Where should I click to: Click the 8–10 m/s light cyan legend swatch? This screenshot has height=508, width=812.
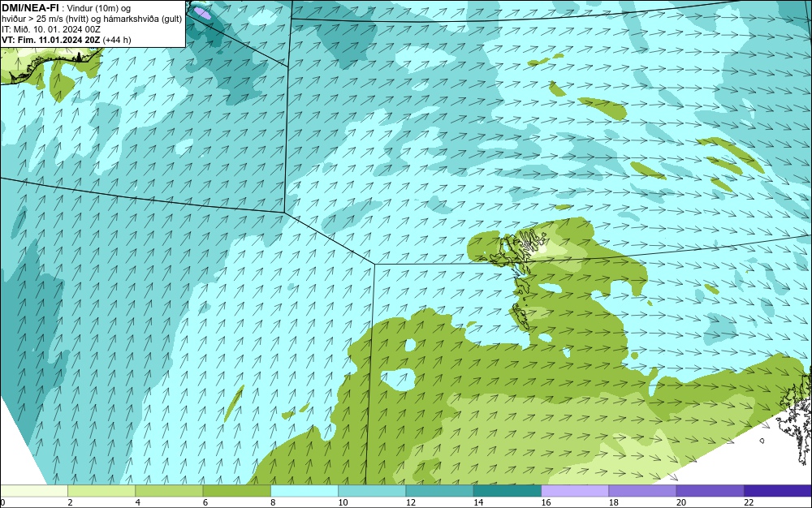(x=304, y=490)
